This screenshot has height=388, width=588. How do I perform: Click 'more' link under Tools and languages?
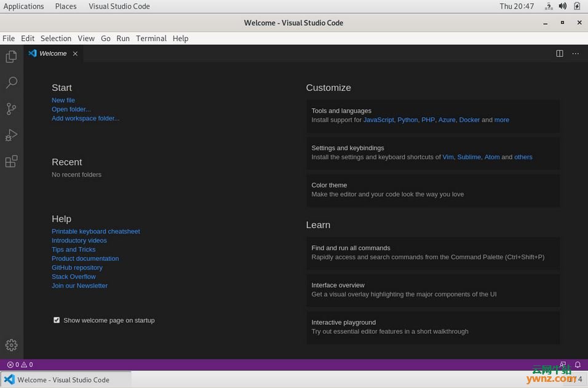[x=501, y=119]
